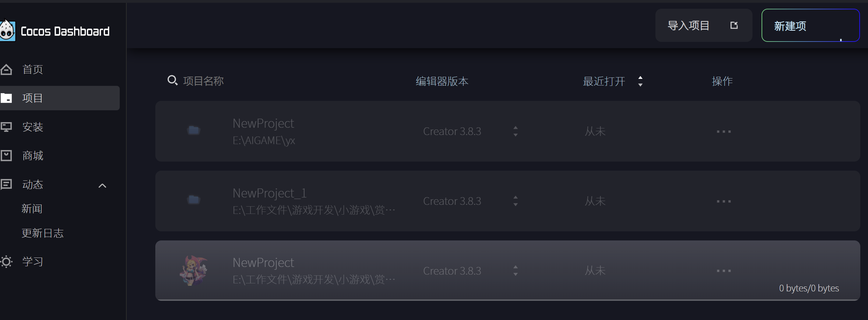Image resolution: width=868 pixels, height=320 pixels.
Task: Collapse the 动态 section chevron
Action: (x=102, y=186)
